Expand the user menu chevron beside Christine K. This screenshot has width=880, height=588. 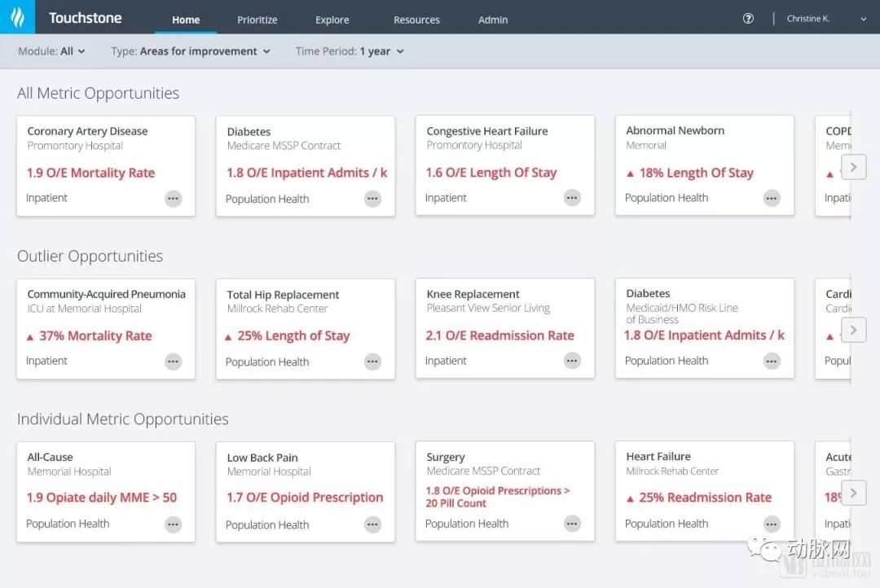(863, 19)
